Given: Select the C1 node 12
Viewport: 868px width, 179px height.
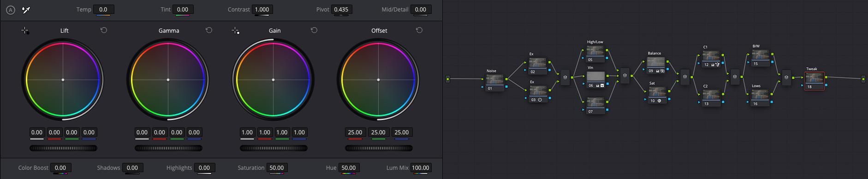Looking at the screenshot, I should [711, 59].
